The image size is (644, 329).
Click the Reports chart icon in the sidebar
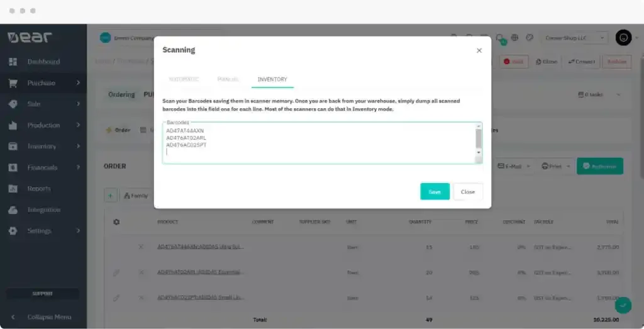pyautogui.click(x=13, y=189)
